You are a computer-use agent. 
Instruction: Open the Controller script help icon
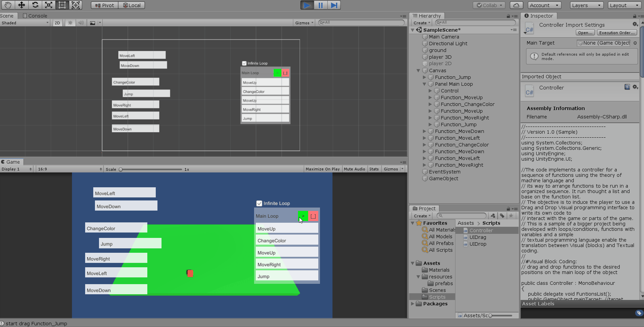click(627, 87)
